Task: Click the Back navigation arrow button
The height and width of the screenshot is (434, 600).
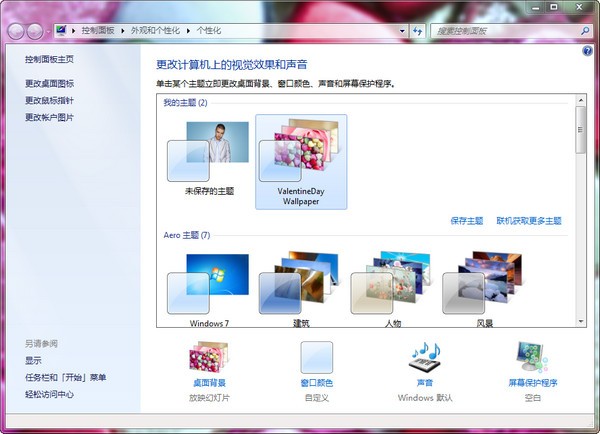Action: 16,31
